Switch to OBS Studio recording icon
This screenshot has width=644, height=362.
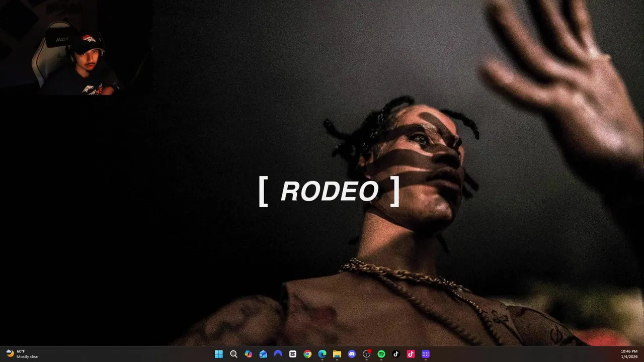[x=366, y=354]
